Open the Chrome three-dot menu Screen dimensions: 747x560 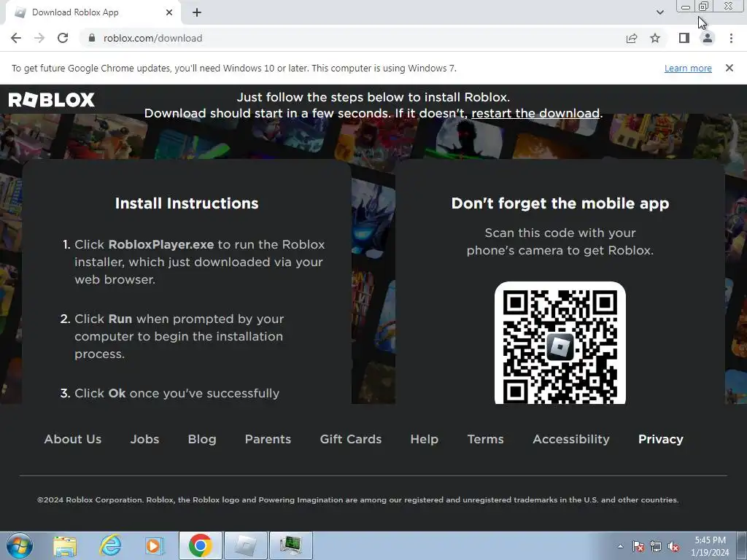click(x=731, y=38)
